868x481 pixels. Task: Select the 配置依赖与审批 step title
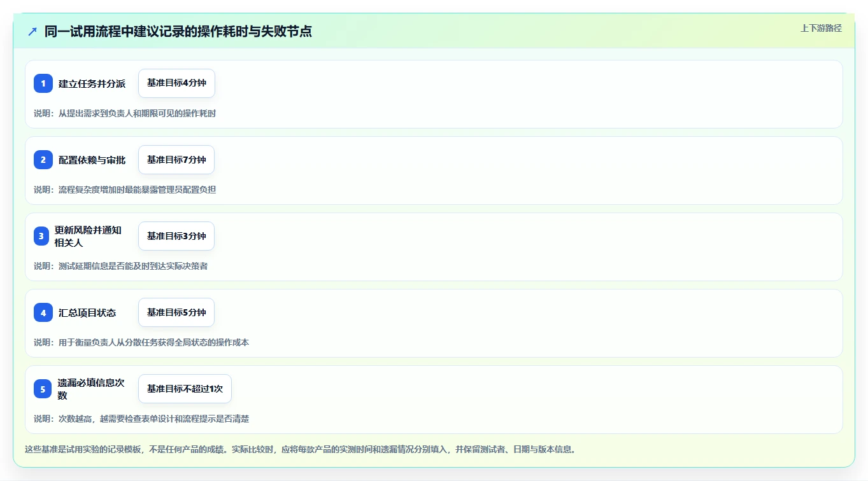pyautogui.click(x=92, y=160)
